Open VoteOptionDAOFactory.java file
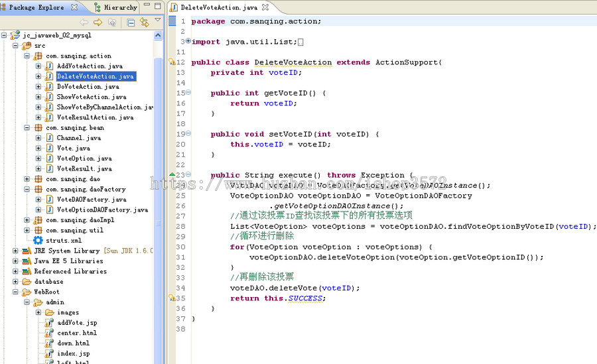 coord(102,210)
